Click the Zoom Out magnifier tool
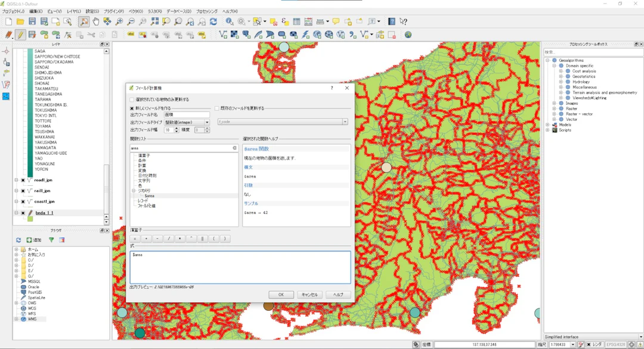The height and width of the screenshot is (349, 644). pos(131,21)
